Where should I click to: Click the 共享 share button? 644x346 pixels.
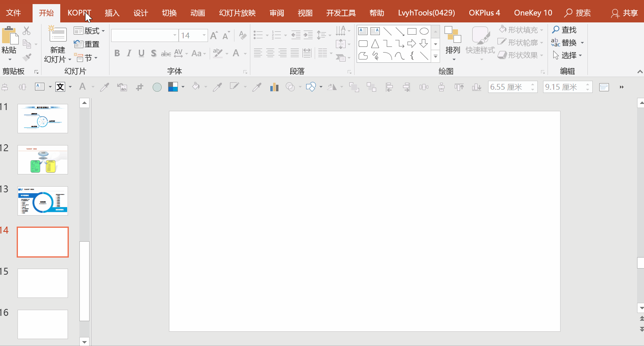coord(624,13)
